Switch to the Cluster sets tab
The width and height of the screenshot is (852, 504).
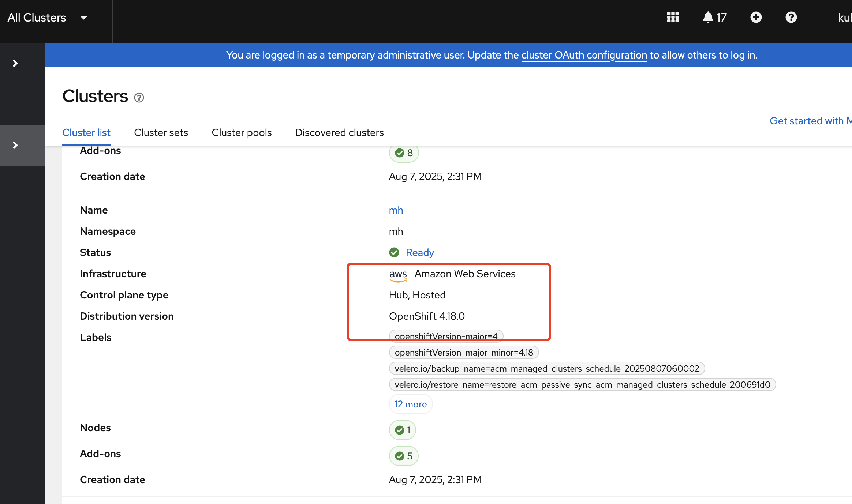pyautogui.click(x=161, y=132)
